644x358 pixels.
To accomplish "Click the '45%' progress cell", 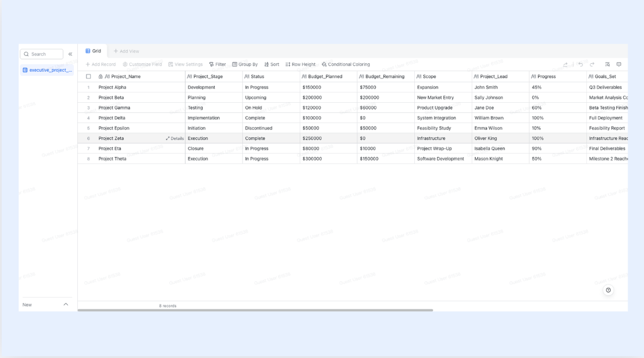I will coord(558,87).
